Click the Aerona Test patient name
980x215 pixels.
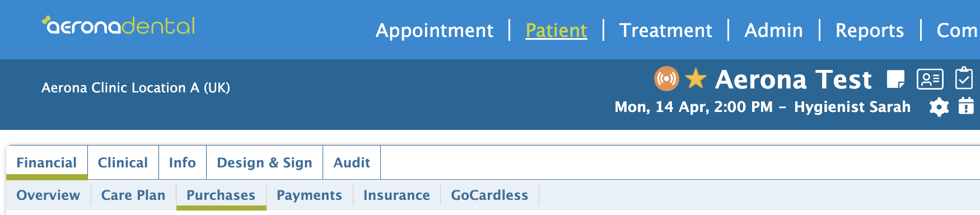tap(794, 80)
